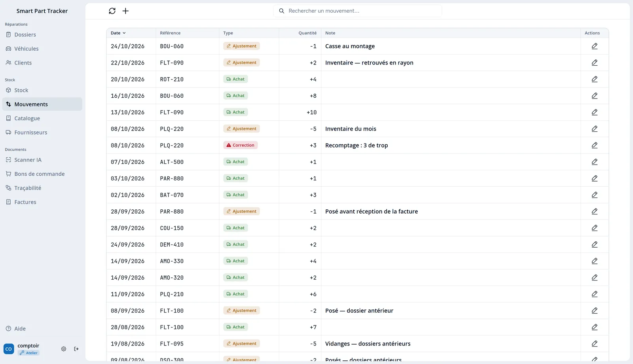
Task: Edit the Inventaire du mois row
Action: tap(594, 129)
